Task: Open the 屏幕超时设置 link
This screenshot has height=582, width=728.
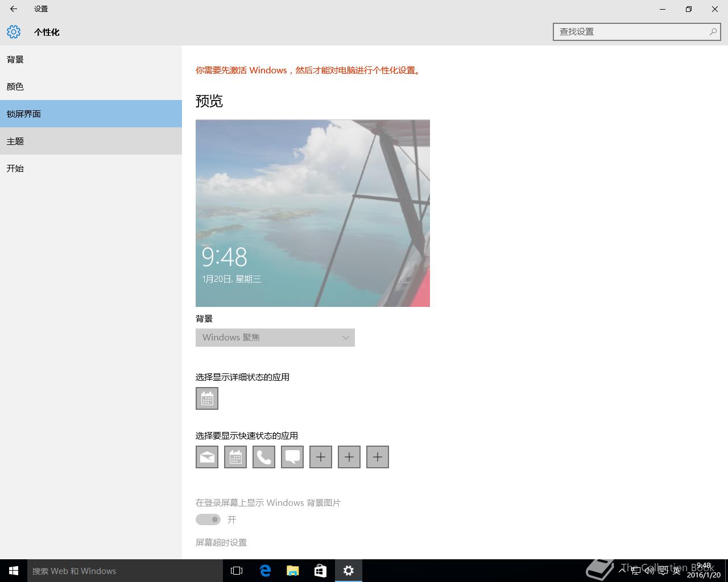Action: (221, 543)
